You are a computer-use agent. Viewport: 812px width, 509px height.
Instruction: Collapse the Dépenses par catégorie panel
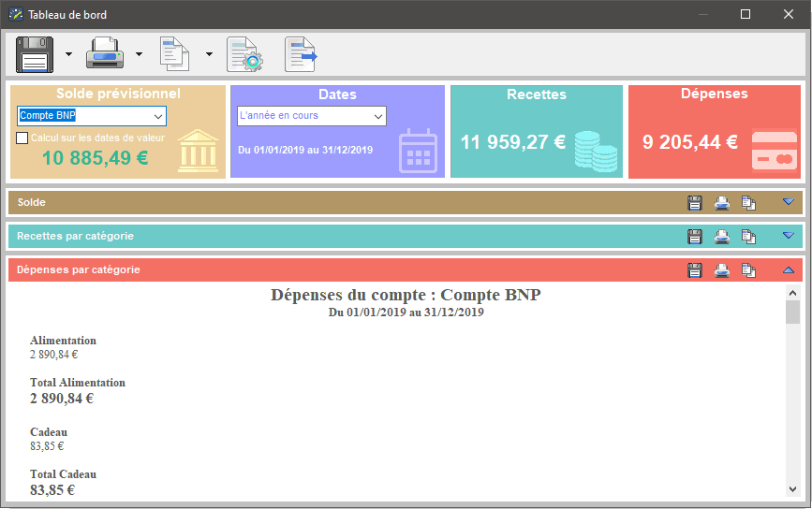(788, 270)
